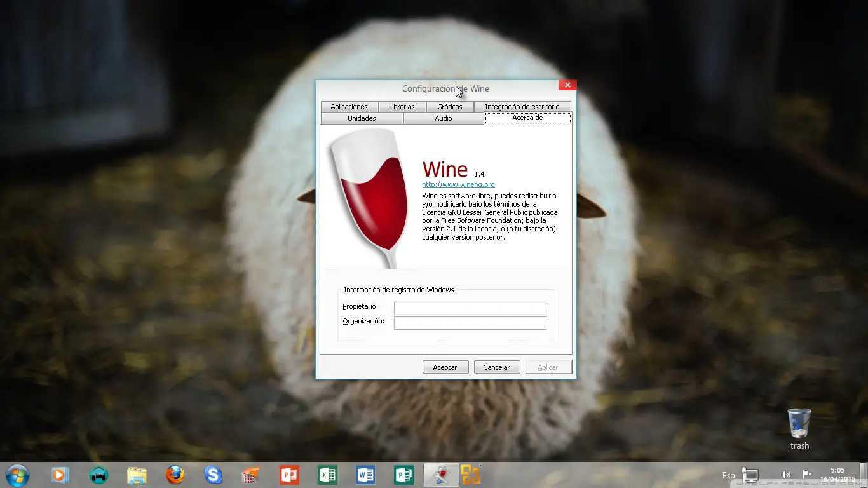Launch Word from the taskbar
Viewport: 868px width, 488px height.
[x=365, y=475]
